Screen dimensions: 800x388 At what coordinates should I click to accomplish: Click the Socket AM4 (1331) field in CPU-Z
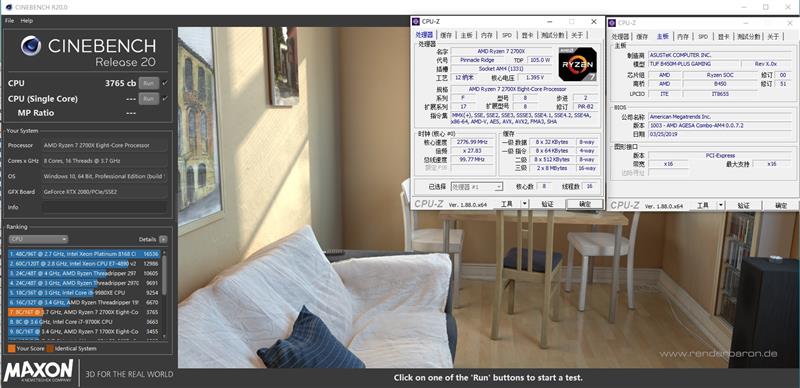point(502,68)
